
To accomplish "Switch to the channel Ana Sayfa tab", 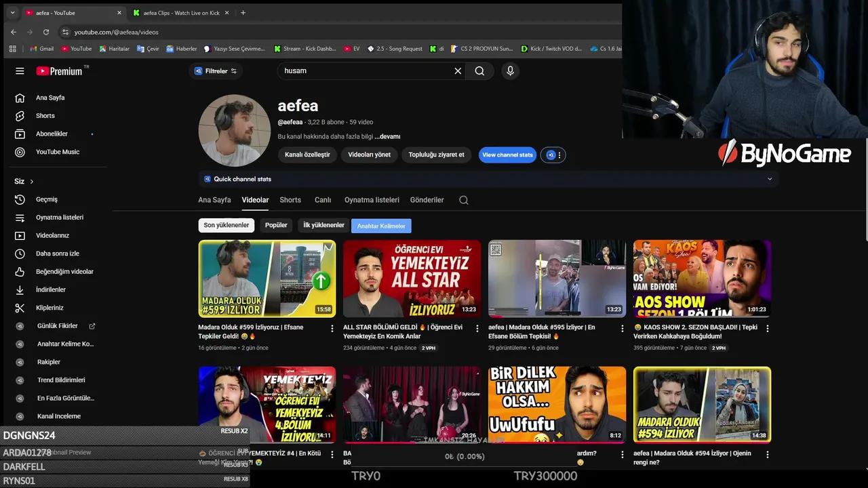I will tap(214, 200).
